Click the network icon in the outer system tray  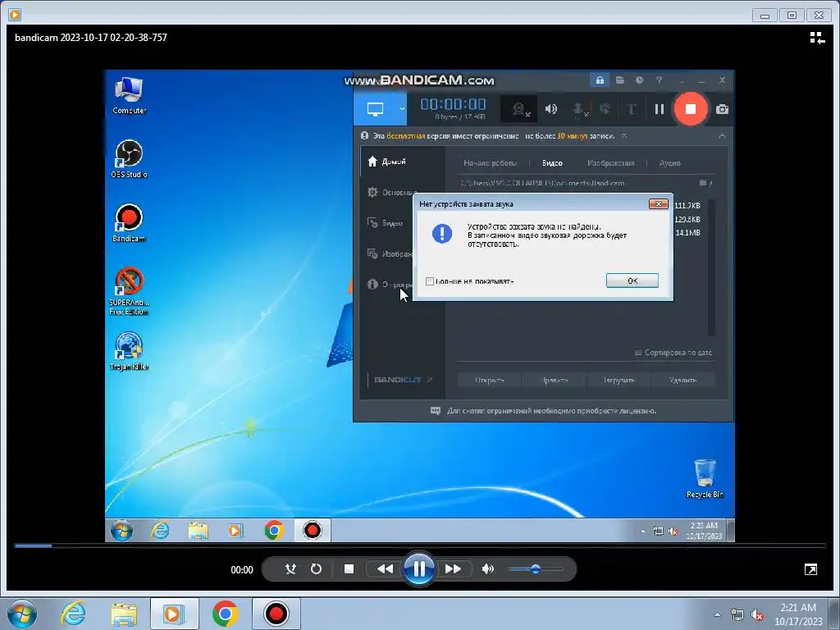coord(737,615)
